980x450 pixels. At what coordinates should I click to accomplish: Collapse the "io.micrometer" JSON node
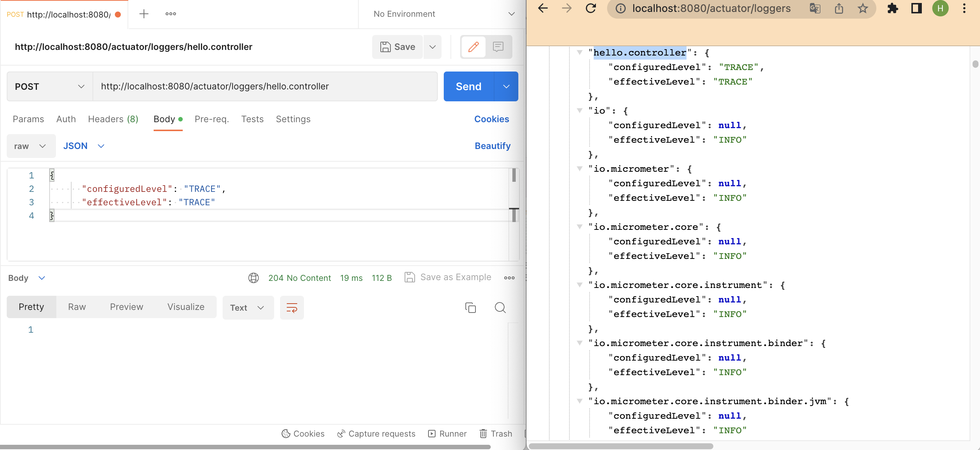pos(579,169)
